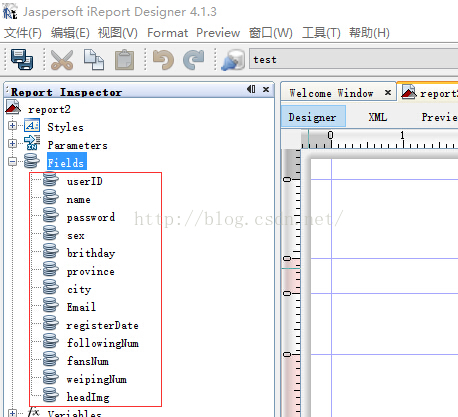Open the 视图(V) menu
The height and width of the screenshot is (417, 458).
117,33
